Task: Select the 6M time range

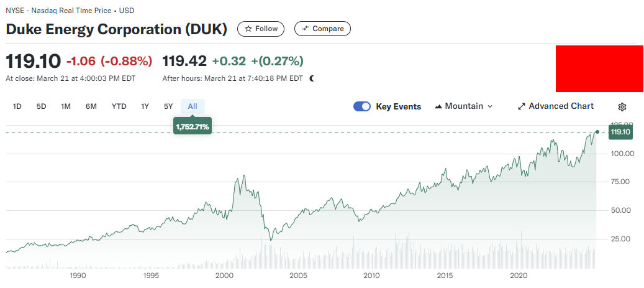Action: (x=91, y=106)
